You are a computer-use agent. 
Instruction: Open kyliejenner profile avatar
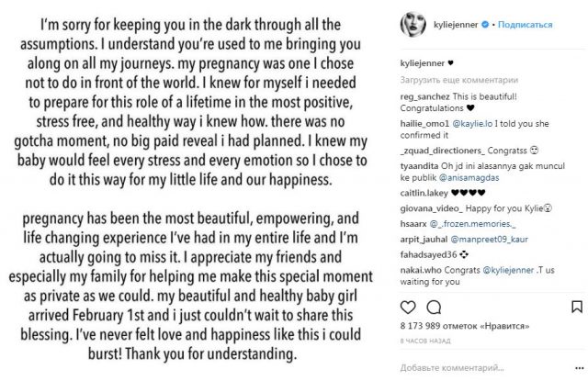click(x=413, y=25)
